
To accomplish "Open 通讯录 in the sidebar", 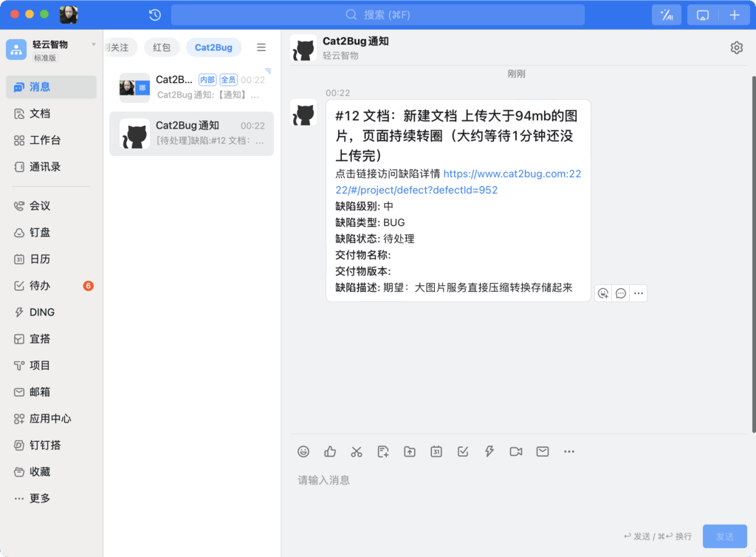I will [x=51, y=167].
